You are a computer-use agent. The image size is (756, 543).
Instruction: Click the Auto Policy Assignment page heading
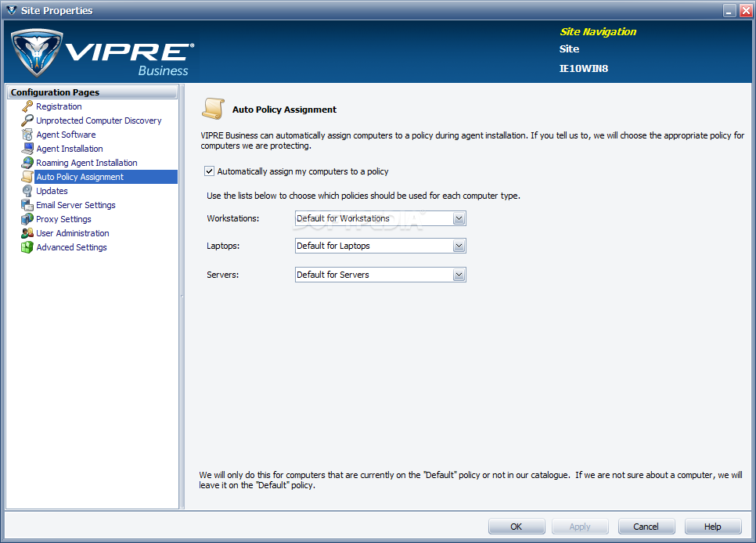(284, 110)
